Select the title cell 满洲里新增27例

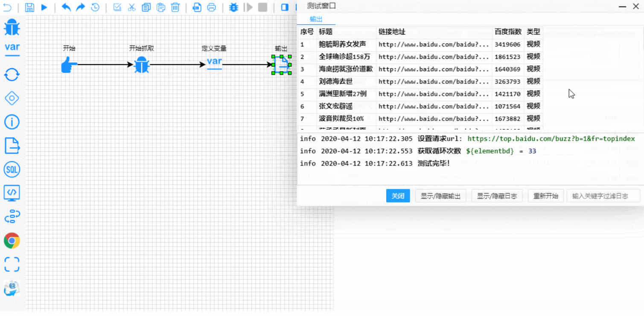[x=343, y=94]
